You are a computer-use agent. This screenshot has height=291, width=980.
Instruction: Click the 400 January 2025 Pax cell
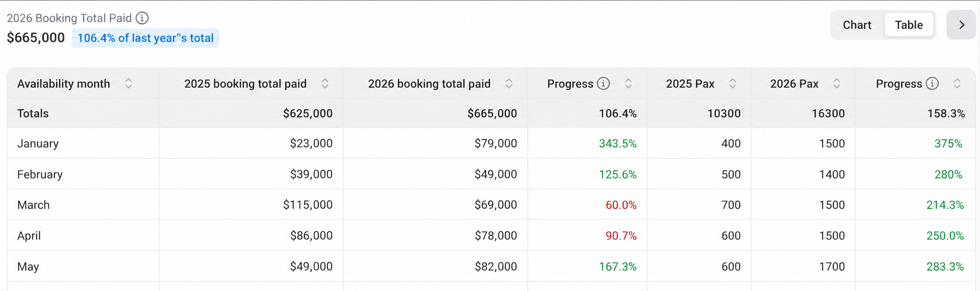pos(731,143)
